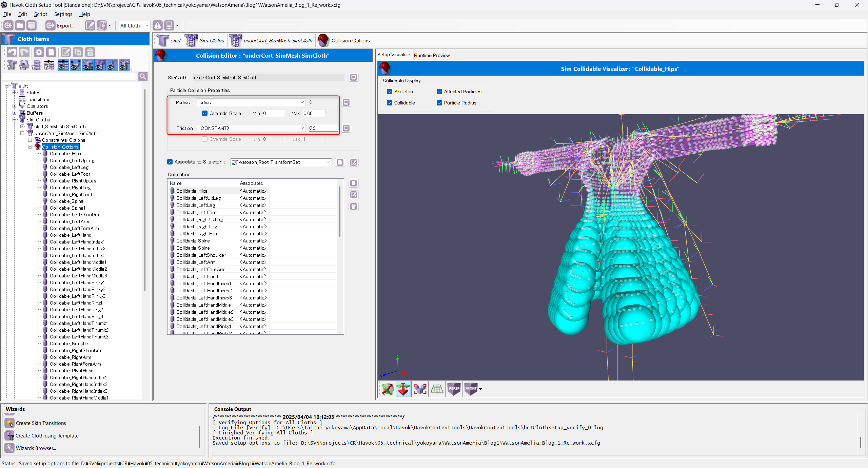Uncheck the Particle Radius checkbox
The height and width of the screenshot is (468, 868).
[x=439, y=103]
